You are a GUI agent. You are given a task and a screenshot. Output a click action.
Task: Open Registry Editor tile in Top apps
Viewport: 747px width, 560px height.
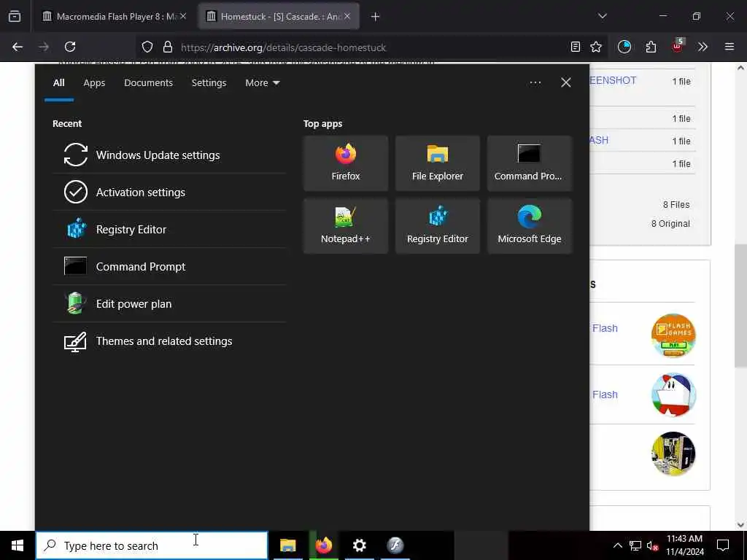point(438,226)
